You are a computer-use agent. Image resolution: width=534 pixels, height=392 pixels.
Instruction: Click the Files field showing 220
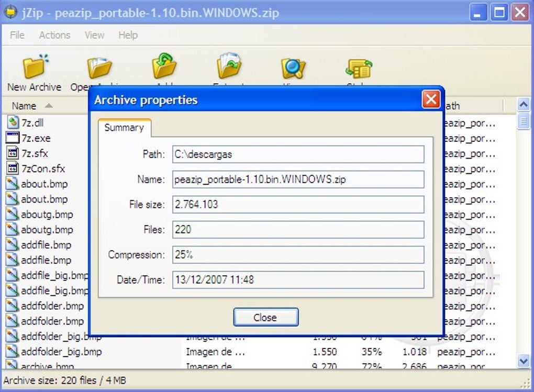point(298,230)
